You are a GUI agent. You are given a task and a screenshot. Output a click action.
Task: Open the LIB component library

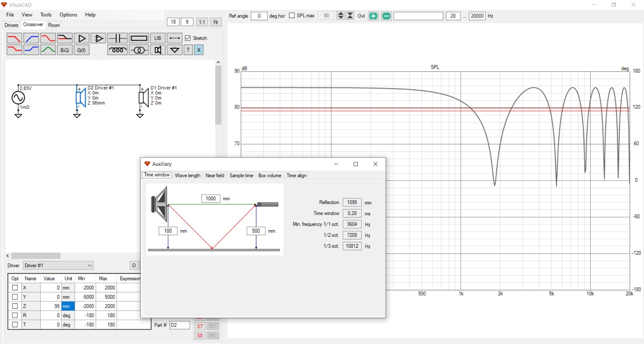[158, 38]
